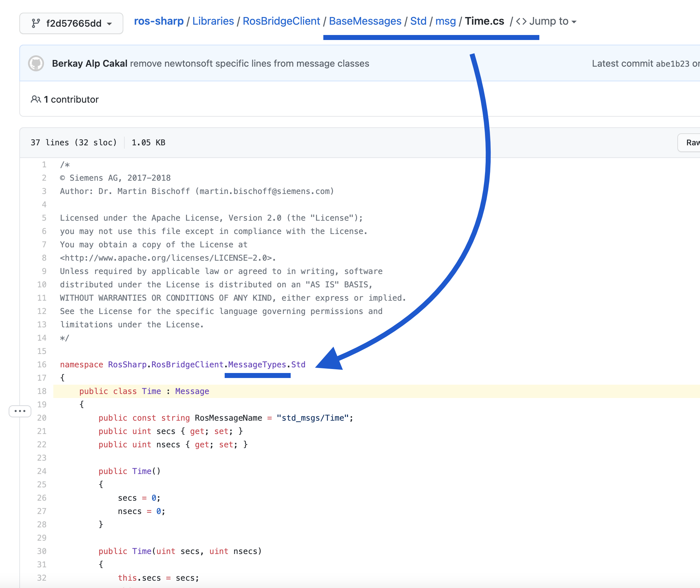Image resolution: width=700 pixels, height=588 pixels.
Task: Select line number 18 in gutter
Action: 42,391
